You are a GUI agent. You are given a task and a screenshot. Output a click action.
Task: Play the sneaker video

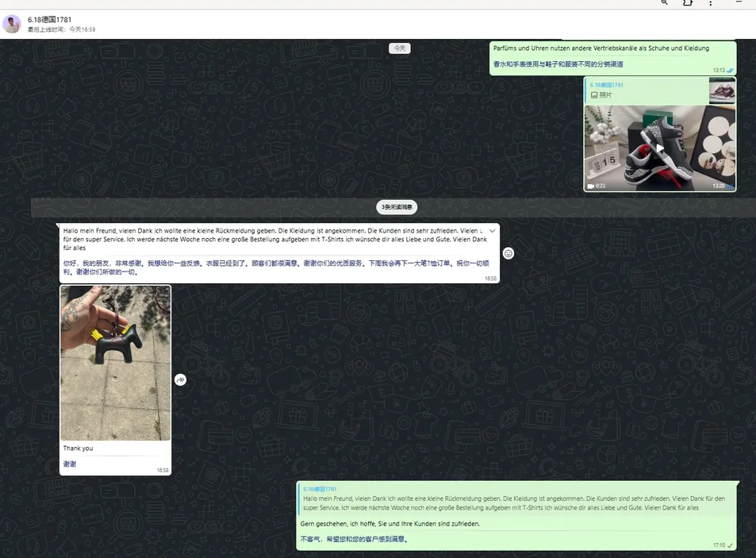tap(659, 148)
